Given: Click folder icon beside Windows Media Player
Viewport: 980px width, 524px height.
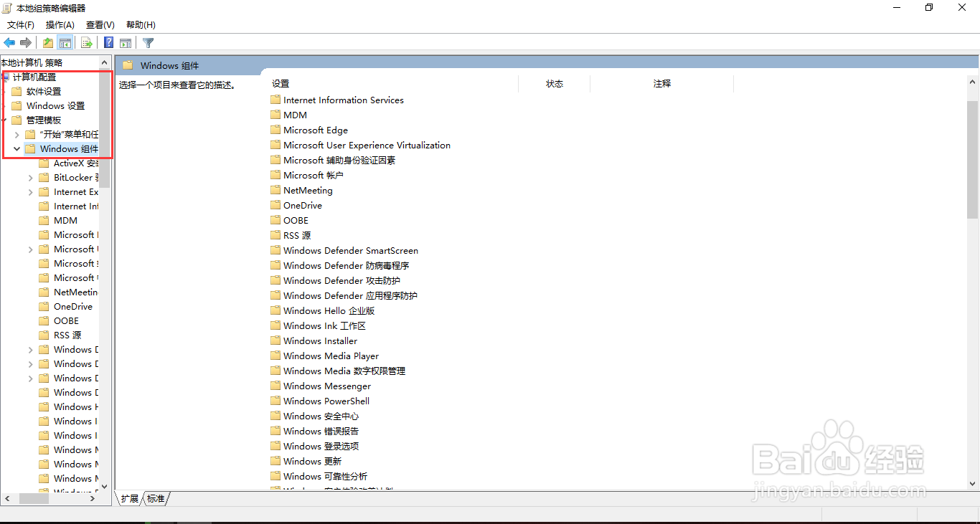Looking at the screenshot, I should click(x=275, y=356).
